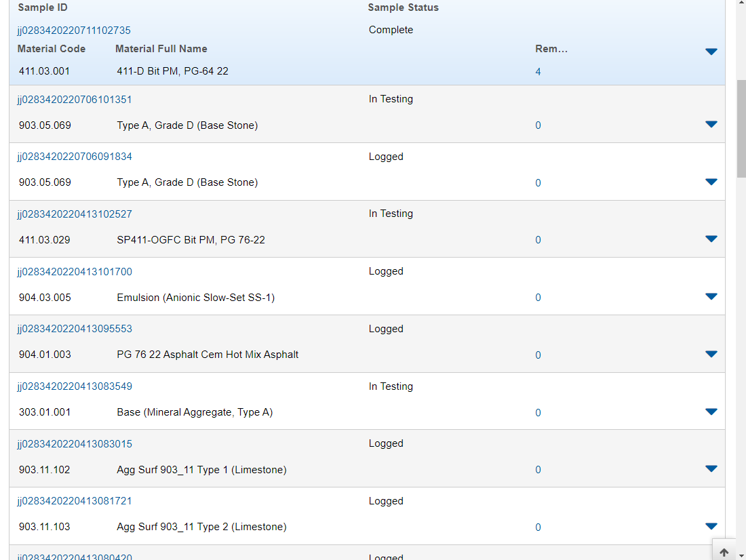Click remarks count 0 for PG 76 22 Asphalt
746x560 pixels.
coord(538,355)
